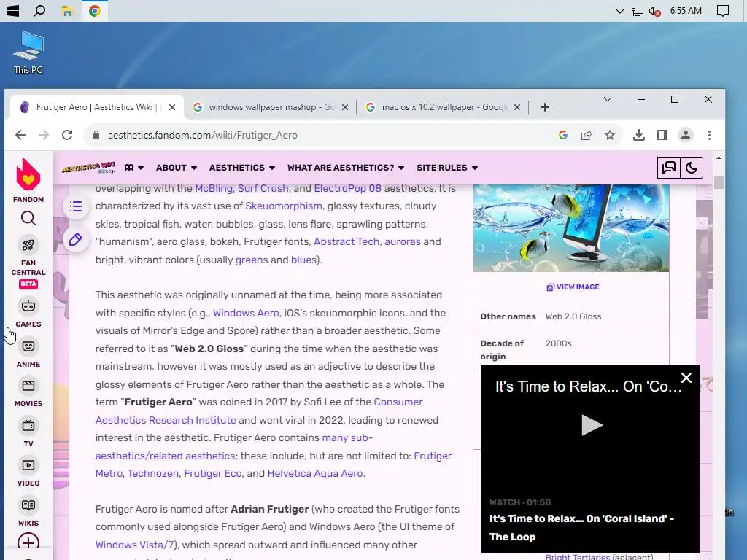
Task: Follow the Windows Vista/7 link
Action: click(x=135, y=545)
